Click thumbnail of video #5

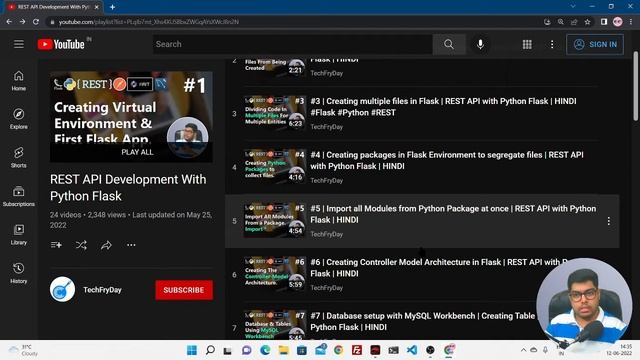pos(275,220)
